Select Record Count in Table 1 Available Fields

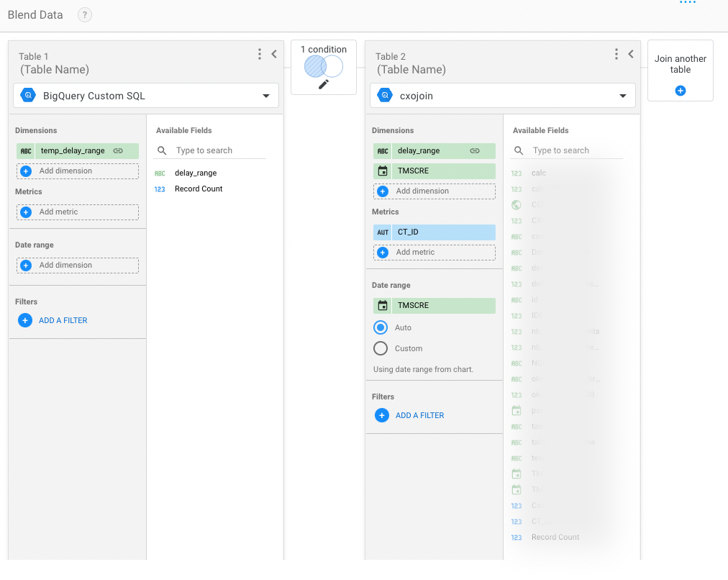coord(199,189)
